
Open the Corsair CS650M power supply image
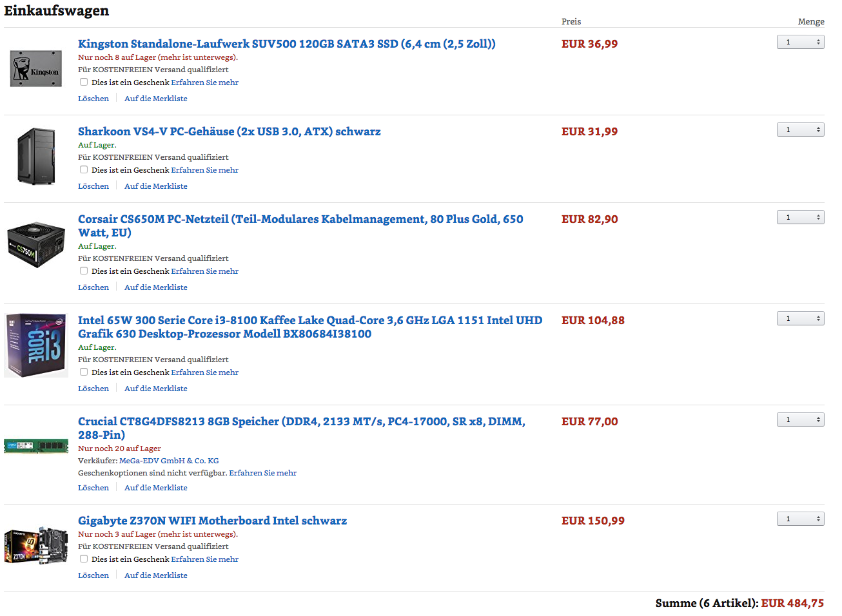[x=36, y=245]
